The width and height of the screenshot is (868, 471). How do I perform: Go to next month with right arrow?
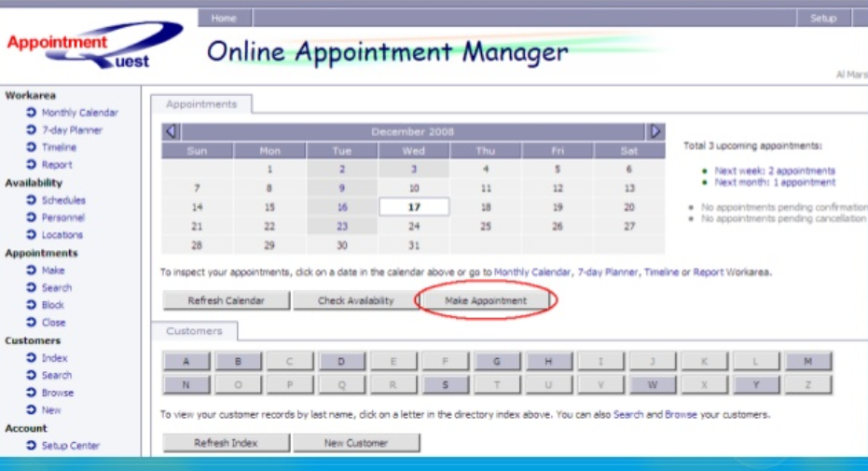pos(655,132)
